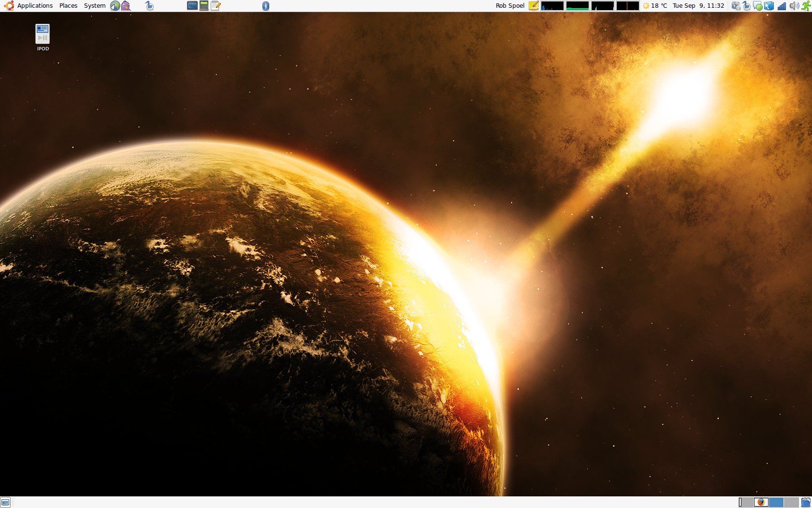This screenshot has height=508, width=812.
Task: Open the System menu
Action: click(x=95, y=6)
